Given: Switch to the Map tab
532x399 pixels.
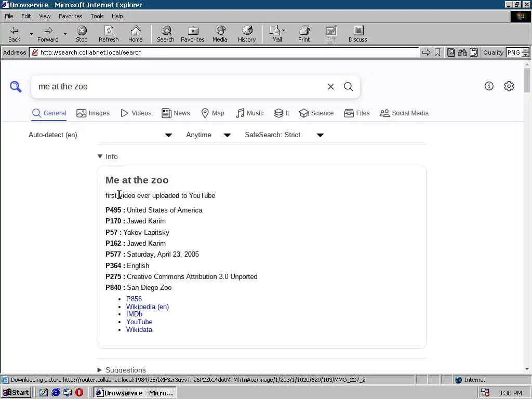Looking at the screenshot, I should [x=212, y=113].
